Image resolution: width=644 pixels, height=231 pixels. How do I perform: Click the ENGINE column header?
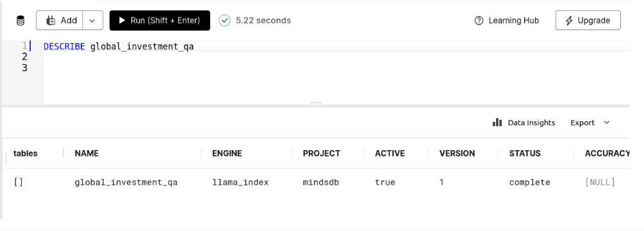coord(227,153)
